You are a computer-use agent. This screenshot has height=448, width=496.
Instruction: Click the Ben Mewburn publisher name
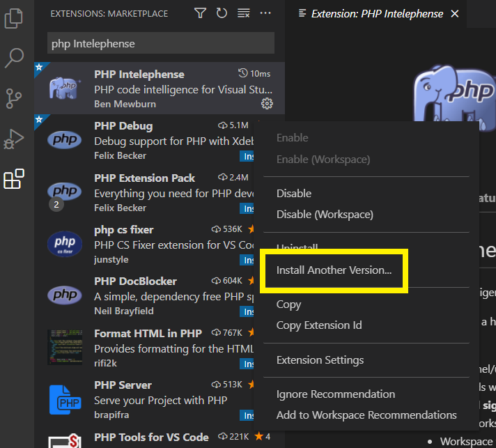tap(125, 104)
